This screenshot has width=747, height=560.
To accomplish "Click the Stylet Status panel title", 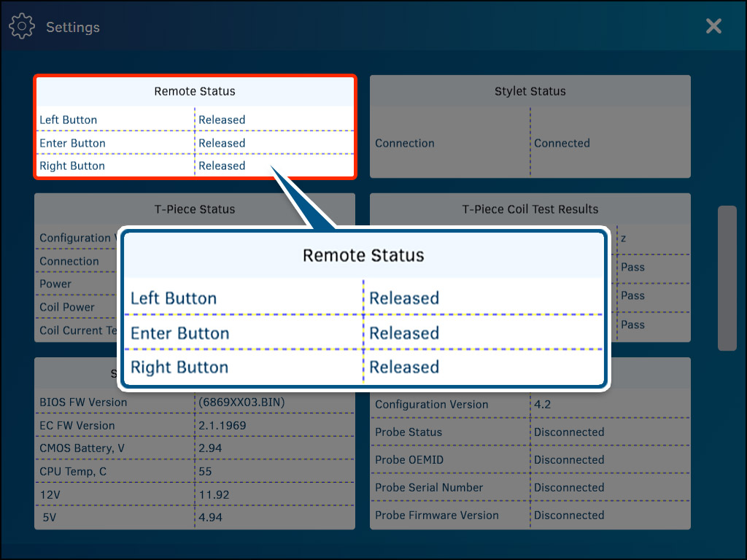I will [530, 90].
